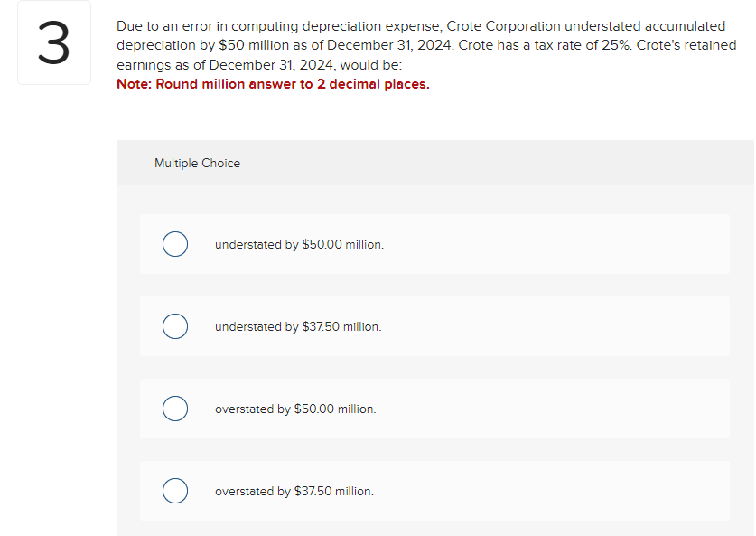Select the radio button for "understated by $37.50 million"
This screenshot has height=536, width=756.
click(175, 326)
